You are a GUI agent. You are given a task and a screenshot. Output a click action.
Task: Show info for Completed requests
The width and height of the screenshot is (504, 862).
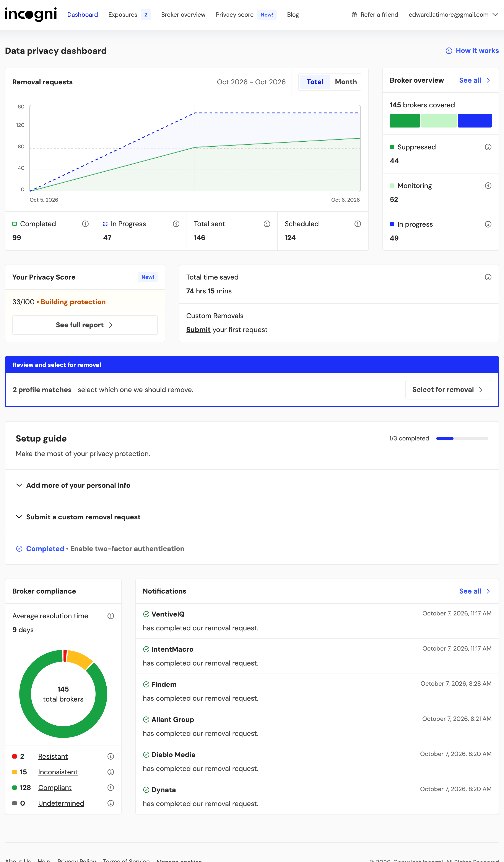click(x=85, y=224)
